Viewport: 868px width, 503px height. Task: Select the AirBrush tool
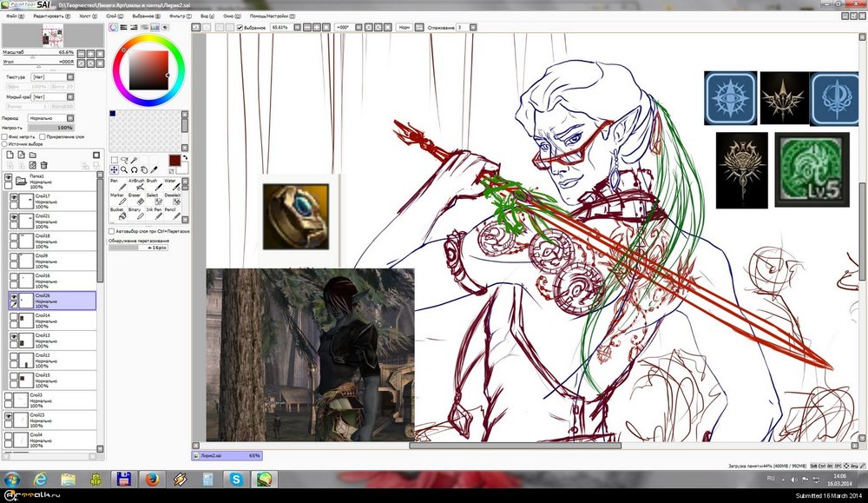(x=135, y=186)
